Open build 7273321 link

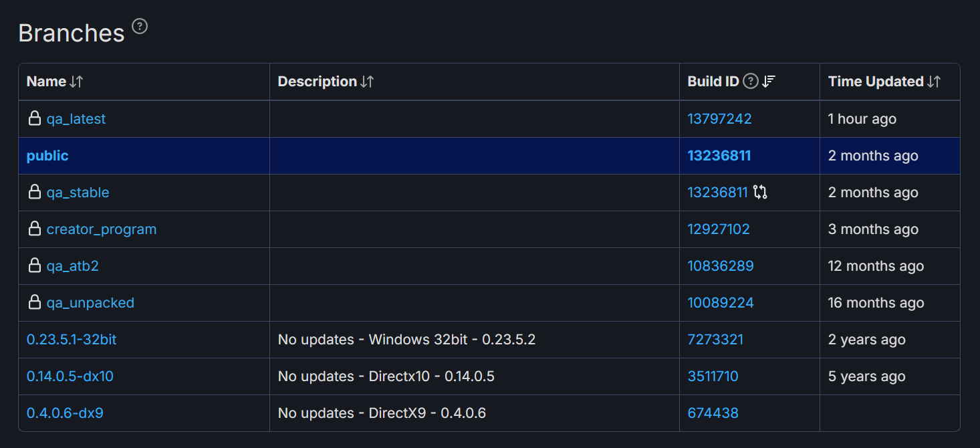(x=715, y=340)
